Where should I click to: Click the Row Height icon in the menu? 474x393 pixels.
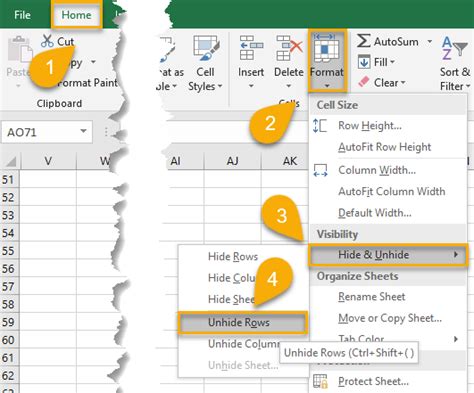click(x=320, y=126)
